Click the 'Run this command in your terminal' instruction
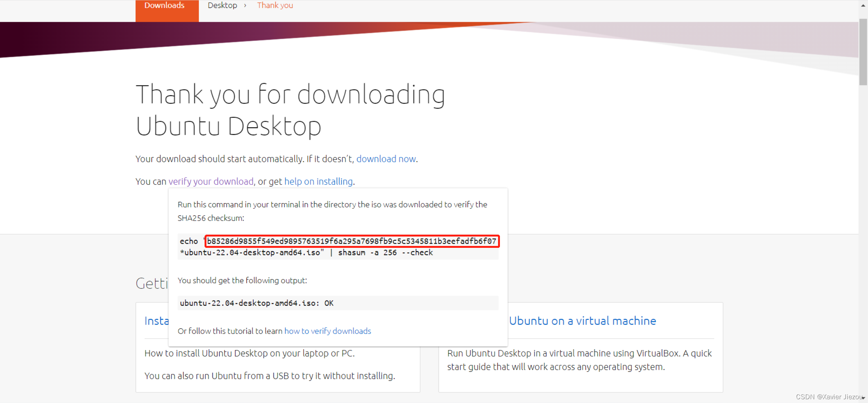 coord(333,211)
